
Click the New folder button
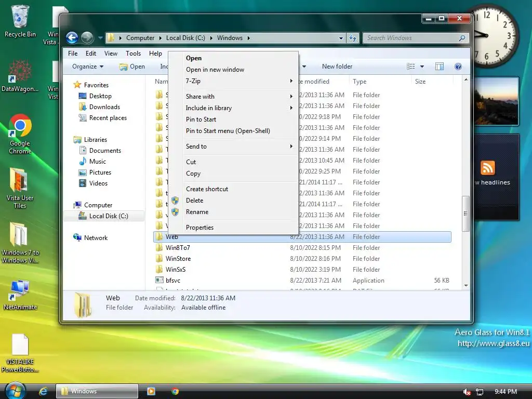tap(337, 66)
